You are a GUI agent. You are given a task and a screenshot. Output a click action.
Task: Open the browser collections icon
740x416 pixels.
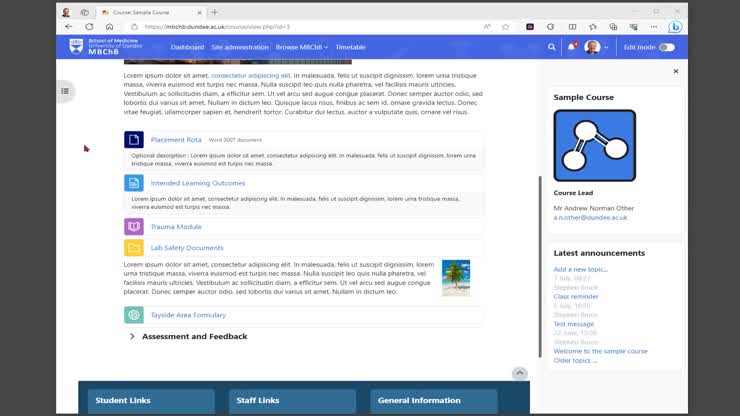613,27
